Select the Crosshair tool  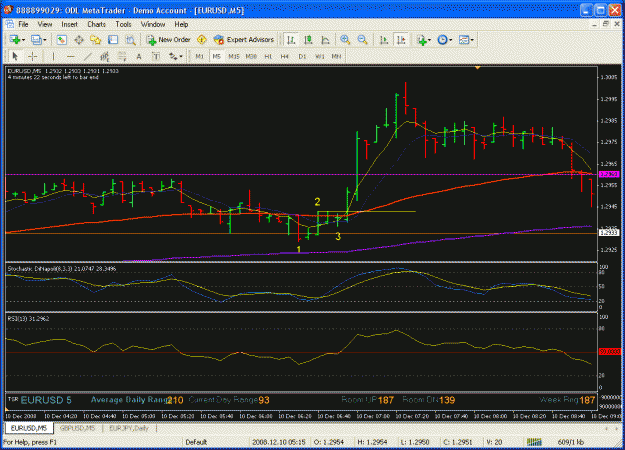(x=33, y=57)
